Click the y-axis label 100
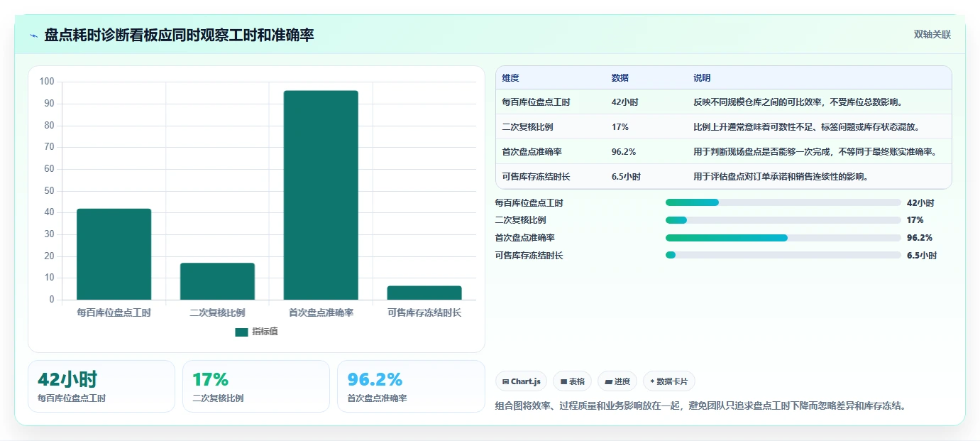This screenshot has height=441, width=980. coord(47,82)
